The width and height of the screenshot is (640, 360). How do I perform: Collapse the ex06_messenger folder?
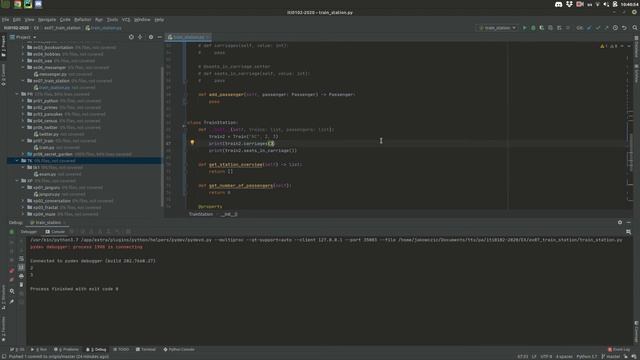(x=23, y=67)
